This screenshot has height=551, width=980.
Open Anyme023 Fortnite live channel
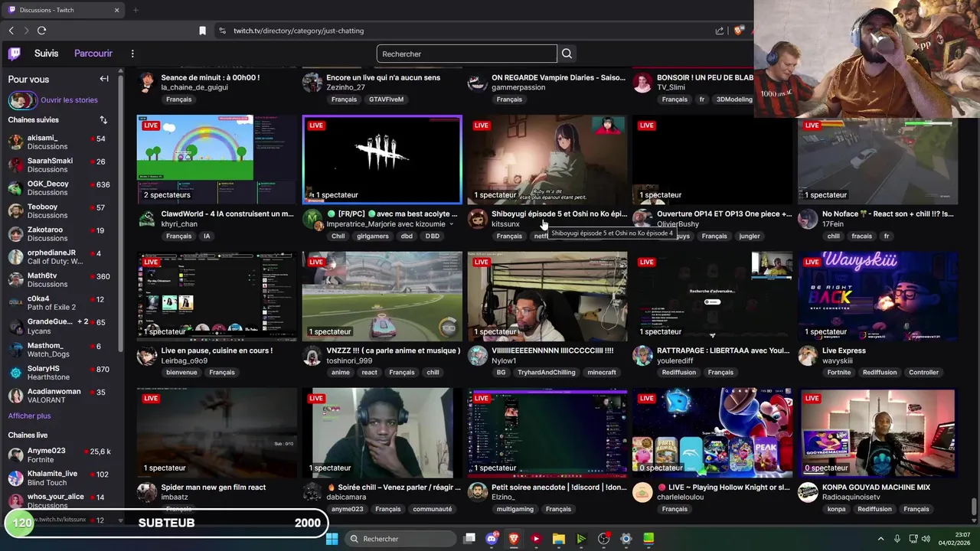(61, 455)
